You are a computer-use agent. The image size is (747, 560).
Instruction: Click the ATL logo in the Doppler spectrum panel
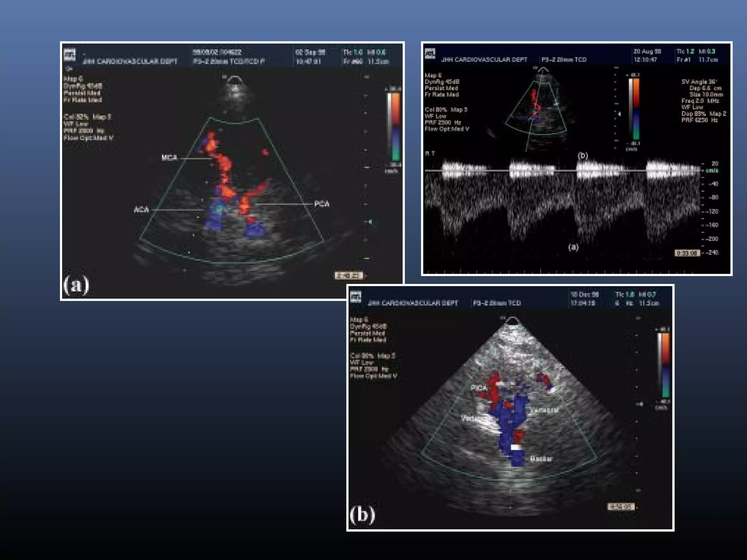click(x=430, y=53)
